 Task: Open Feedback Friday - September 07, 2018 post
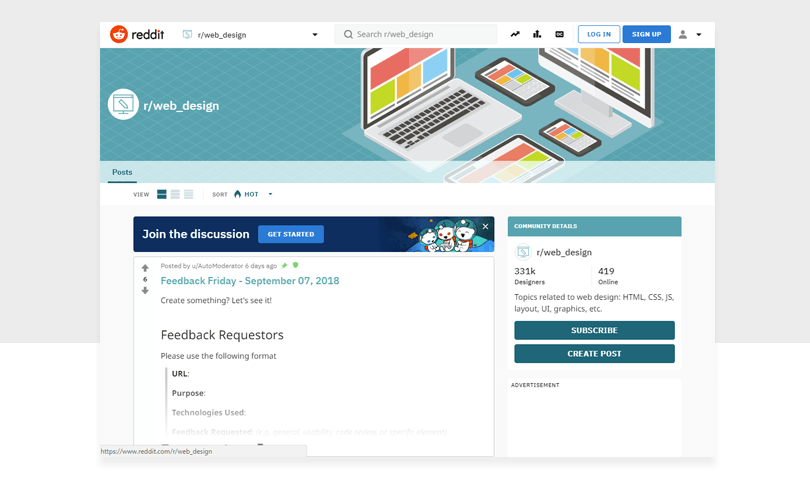(x=250, y=281)
